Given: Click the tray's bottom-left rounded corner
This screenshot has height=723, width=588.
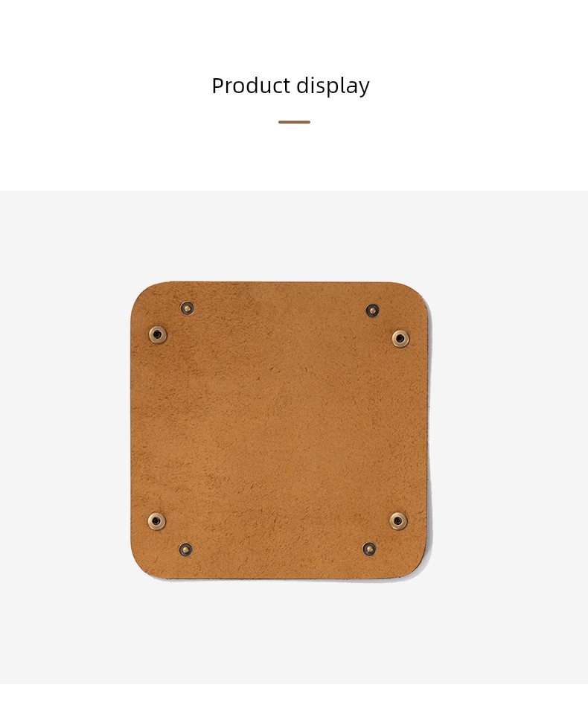Looking at the screenshot, I should click(144, 566).
